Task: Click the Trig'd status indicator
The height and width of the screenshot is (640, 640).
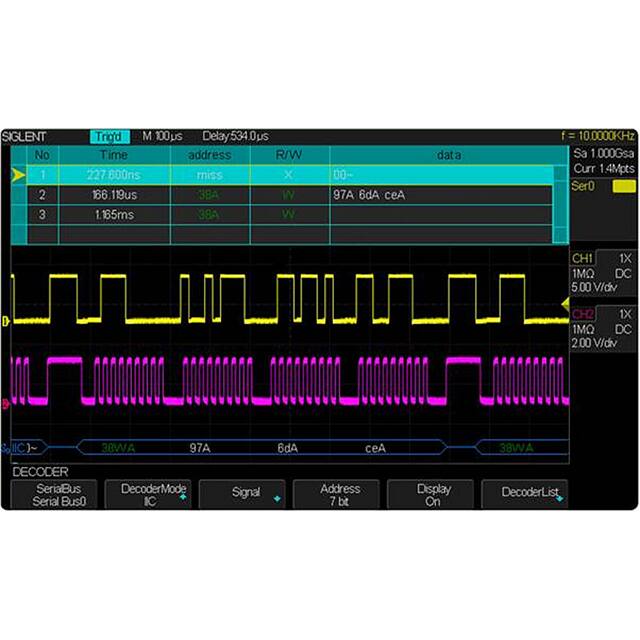Action: 109,136
